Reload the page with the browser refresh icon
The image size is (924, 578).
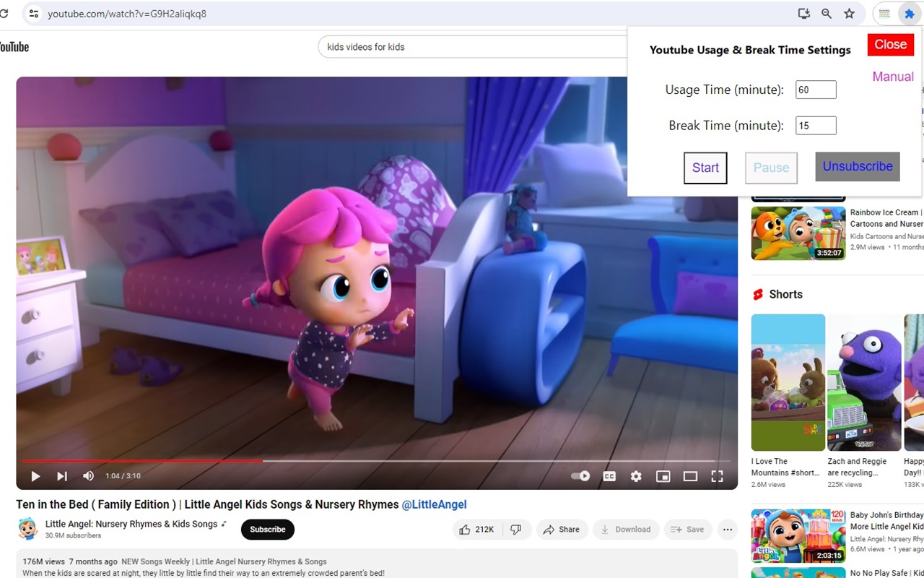[x=4, y=14]
